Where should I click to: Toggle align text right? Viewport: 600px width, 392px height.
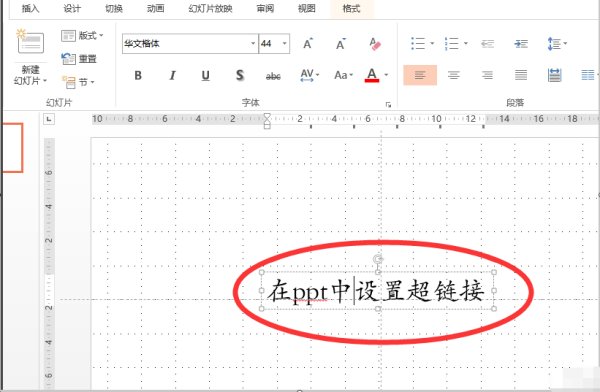[487, 75]
